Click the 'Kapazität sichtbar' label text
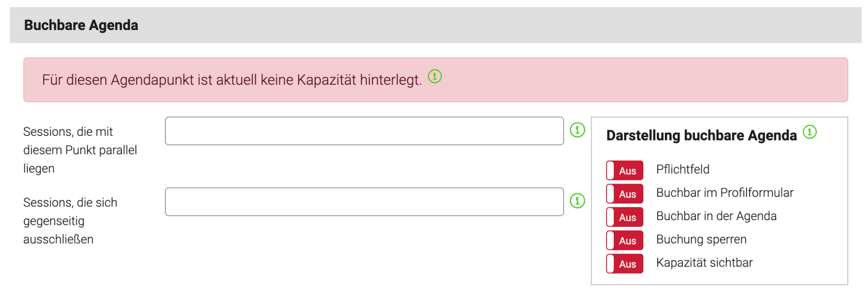This screenshot has height=295, width=868. point(704,262)
